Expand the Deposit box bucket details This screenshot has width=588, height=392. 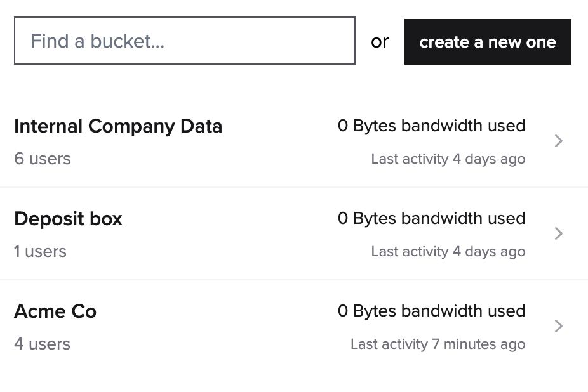(x=558, y=233)
